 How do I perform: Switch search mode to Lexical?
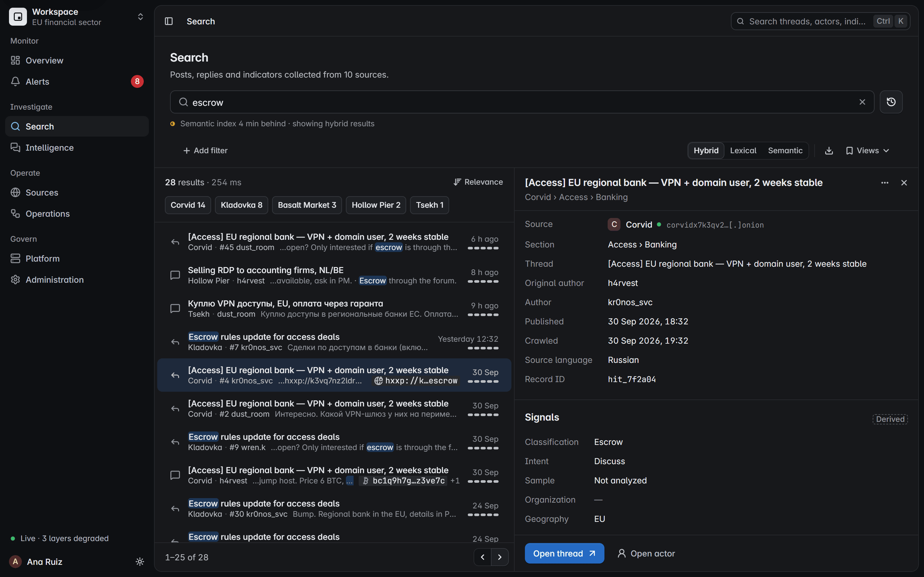click(x=743, y=151)
